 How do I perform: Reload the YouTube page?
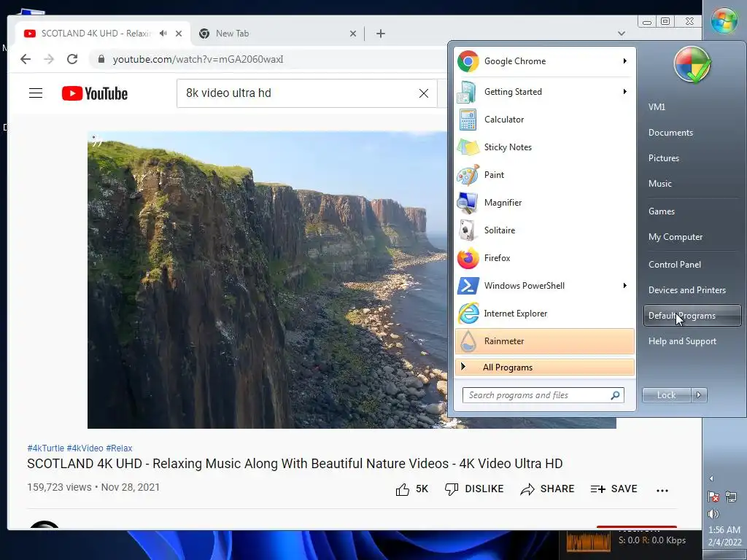coord(72,59)
